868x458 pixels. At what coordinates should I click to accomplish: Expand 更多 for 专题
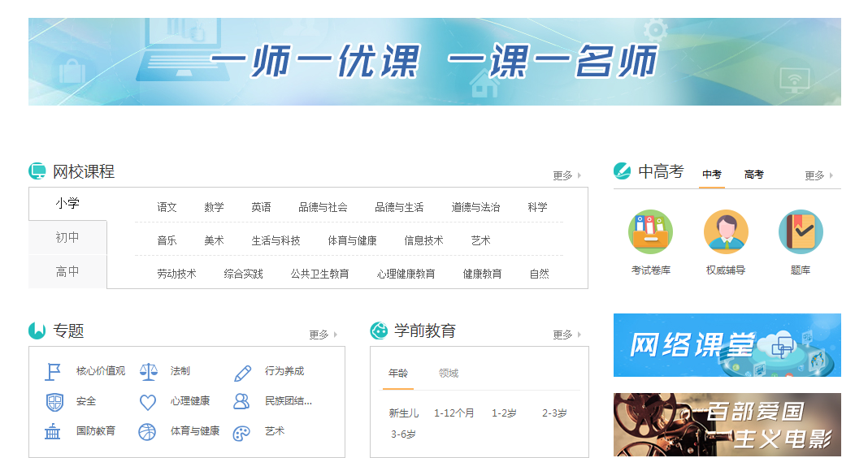pos(323,335)
